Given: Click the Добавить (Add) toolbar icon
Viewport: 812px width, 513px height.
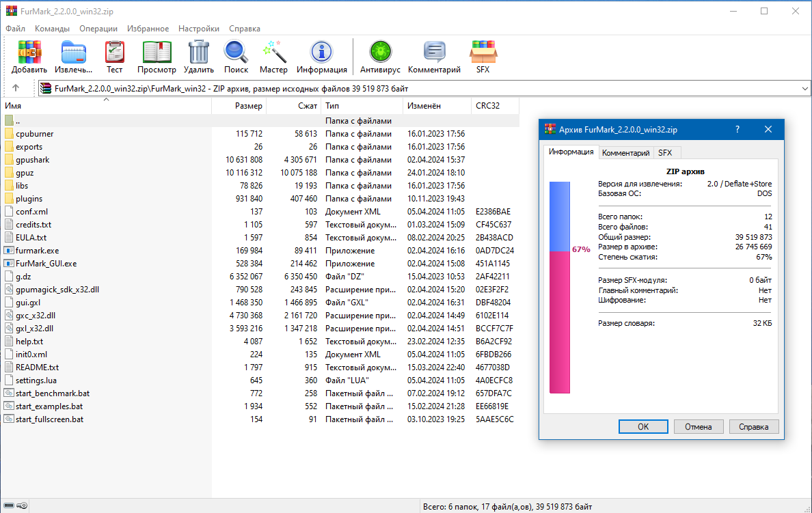Looking at the screenshot, I should pos(29,53).
